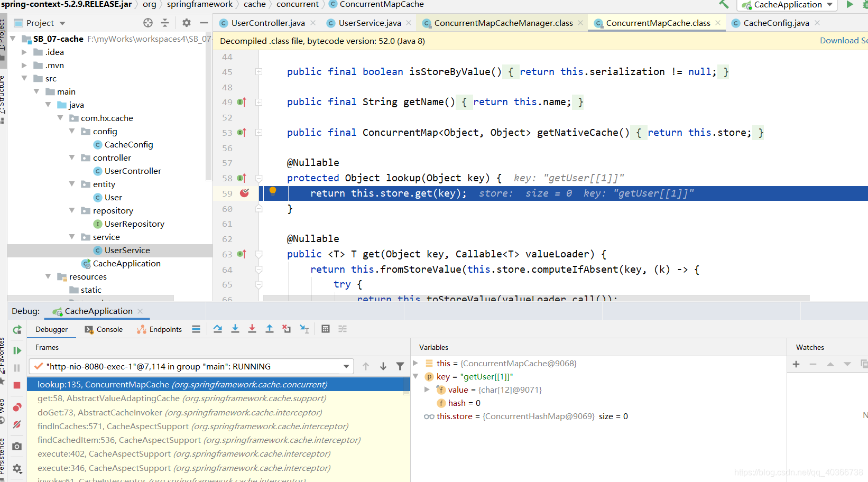
Task: Click the Collapse All icon in Project panel
Action: click(165, 23)
